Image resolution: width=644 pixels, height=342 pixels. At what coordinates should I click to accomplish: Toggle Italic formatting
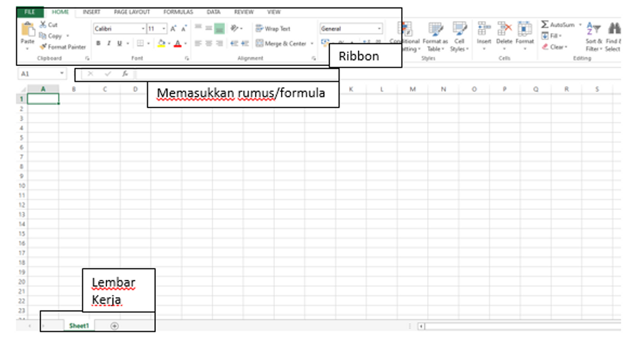109,44
